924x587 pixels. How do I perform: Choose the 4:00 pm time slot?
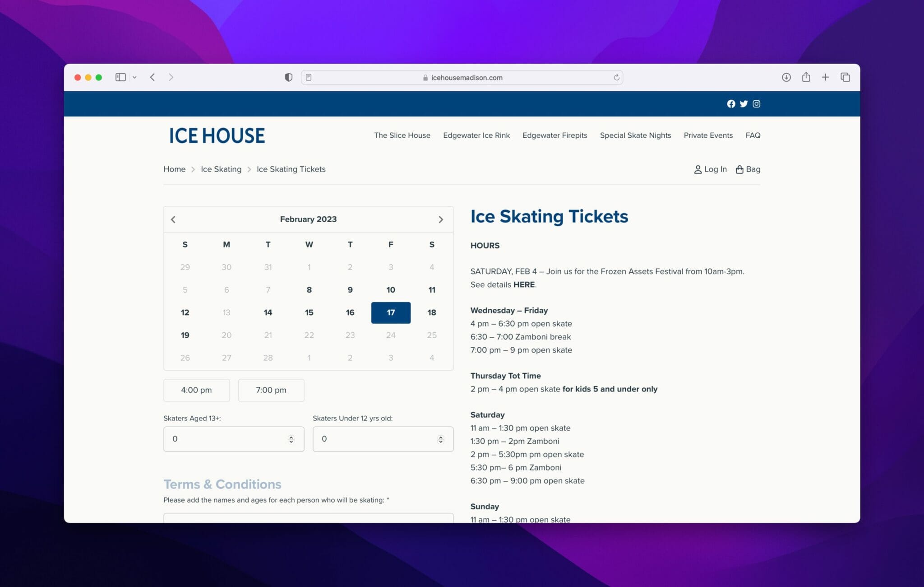(196, 390)
